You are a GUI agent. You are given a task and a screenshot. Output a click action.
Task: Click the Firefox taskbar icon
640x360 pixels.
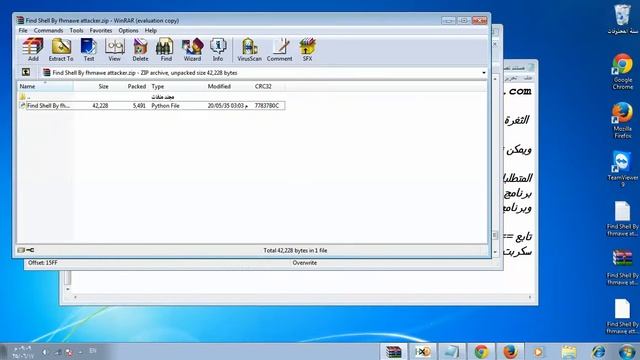(510, 352)
